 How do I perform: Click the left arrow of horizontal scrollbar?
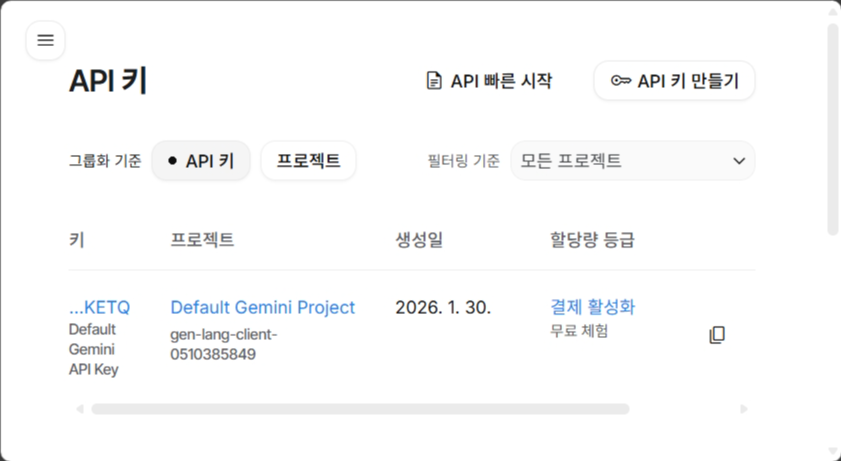80,409
